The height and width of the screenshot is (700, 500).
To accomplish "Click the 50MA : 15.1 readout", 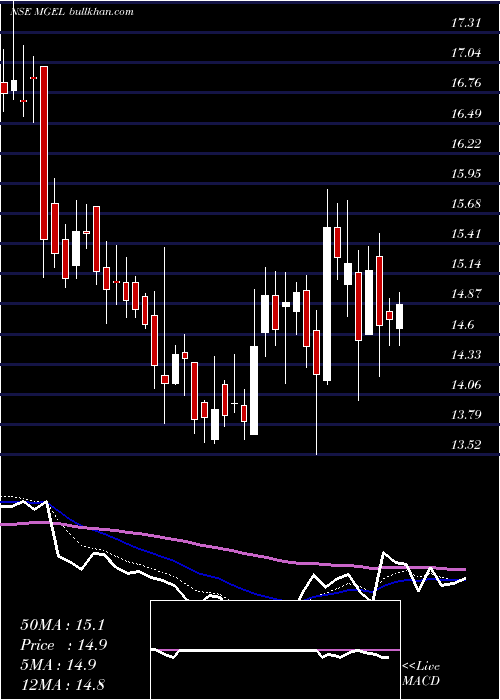I will point(62,625).
